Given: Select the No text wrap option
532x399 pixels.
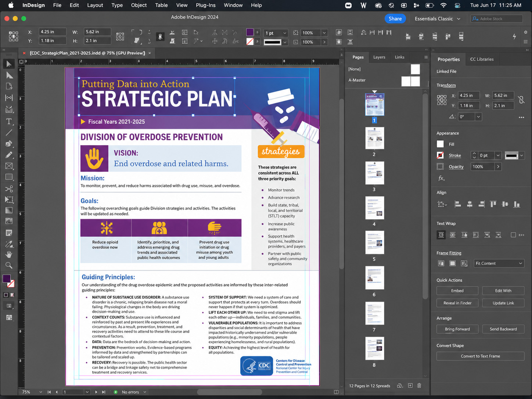Looking at the screenshot, I should (x=441, y=235).
